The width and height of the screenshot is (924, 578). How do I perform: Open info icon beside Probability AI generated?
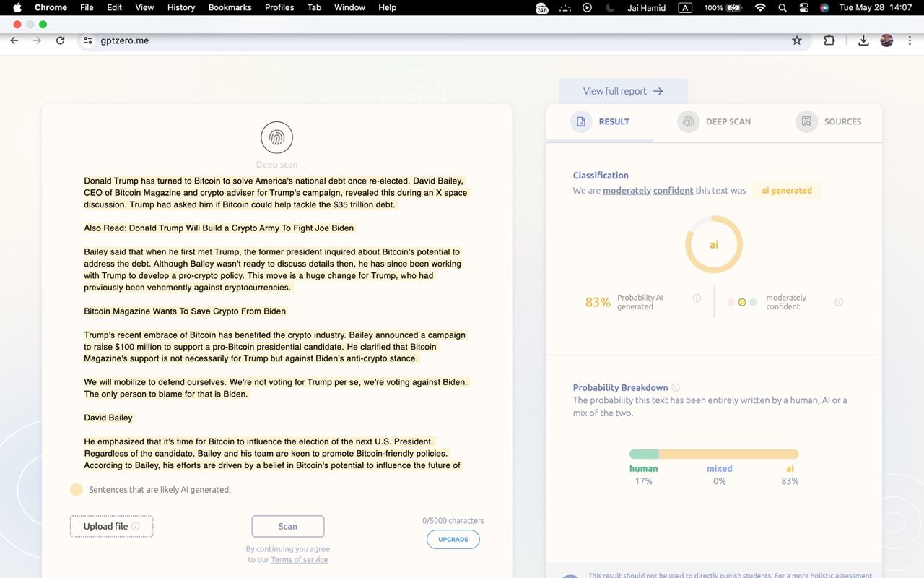(x=697, y=298)
